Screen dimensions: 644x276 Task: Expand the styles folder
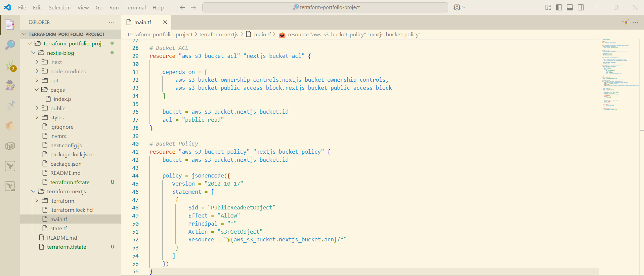[37, 117]
